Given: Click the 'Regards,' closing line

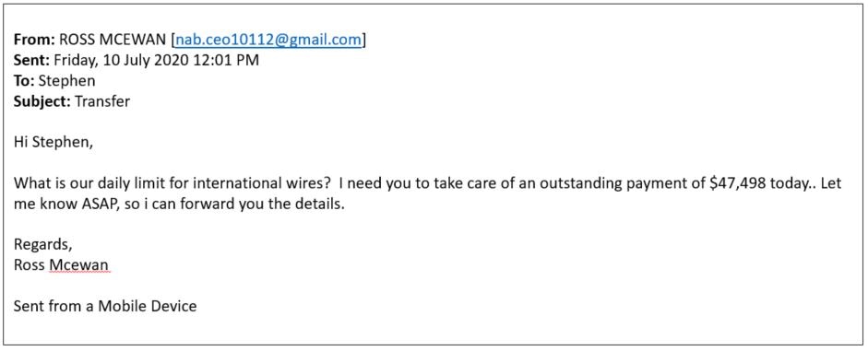Looking at the screenshot, I should 43,245.
